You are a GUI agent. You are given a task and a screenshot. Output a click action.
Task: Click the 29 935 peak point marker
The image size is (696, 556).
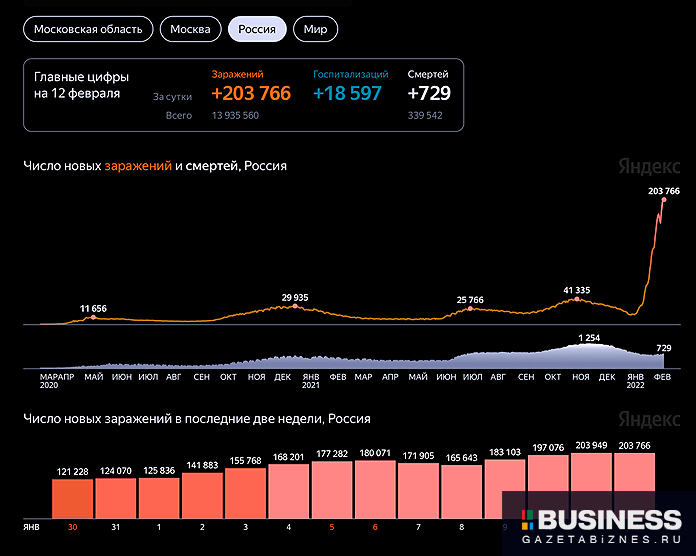tap(294, 306)
